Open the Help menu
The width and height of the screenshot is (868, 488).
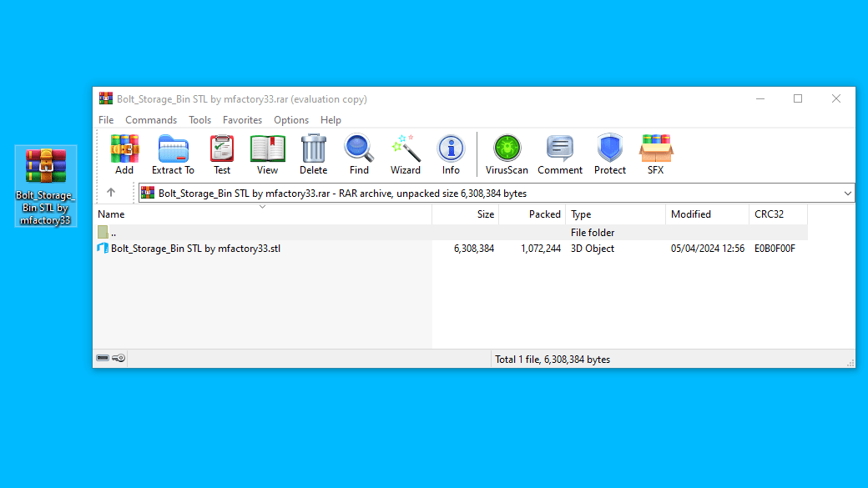[x=331, y=120]
